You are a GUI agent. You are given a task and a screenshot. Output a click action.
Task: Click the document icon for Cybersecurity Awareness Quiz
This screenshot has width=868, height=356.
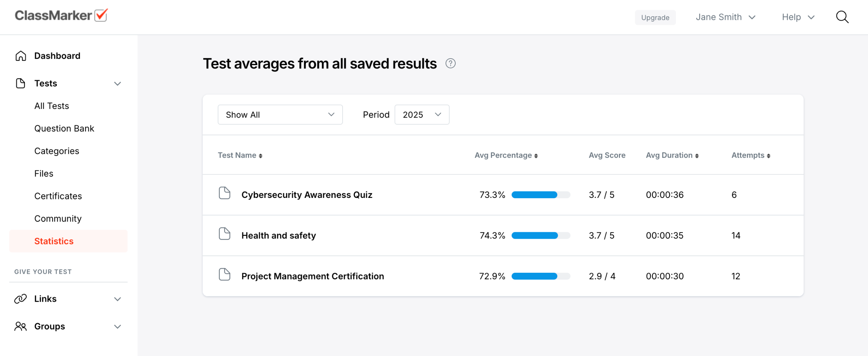point(225,193)
